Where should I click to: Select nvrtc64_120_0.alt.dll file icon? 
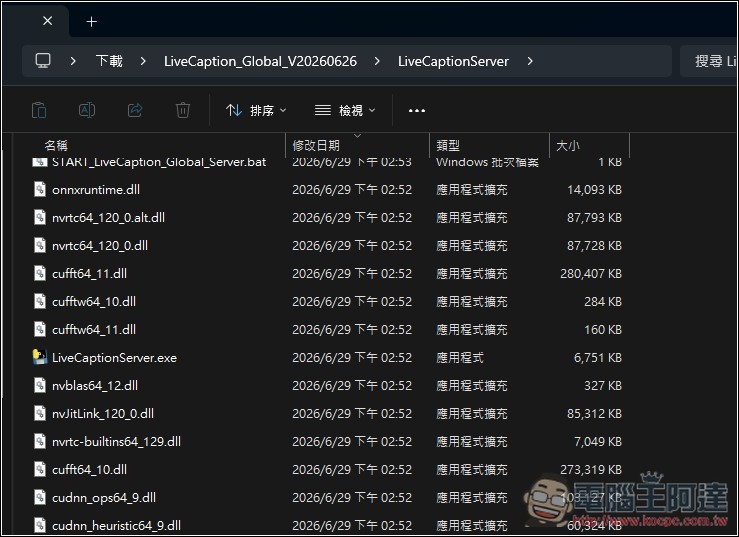click(x=40, y=217)
